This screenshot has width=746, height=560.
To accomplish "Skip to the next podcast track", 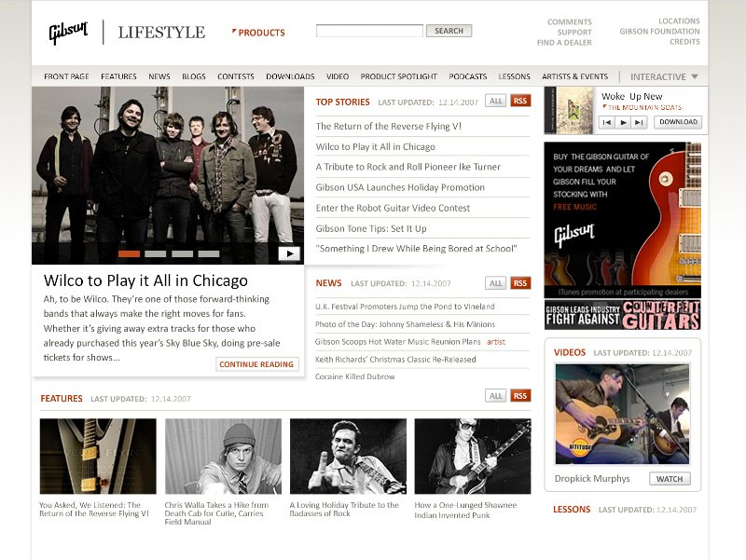I will point(638,122).
